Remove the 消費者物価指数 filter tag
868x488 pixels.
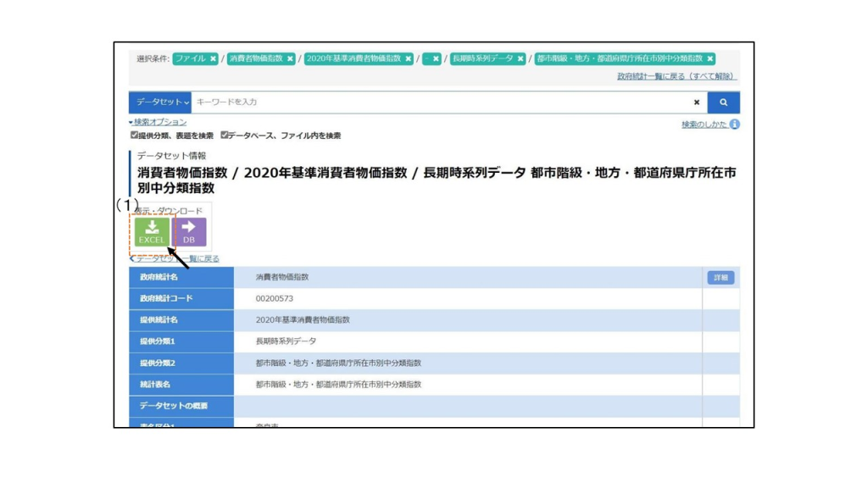[290, 58]
